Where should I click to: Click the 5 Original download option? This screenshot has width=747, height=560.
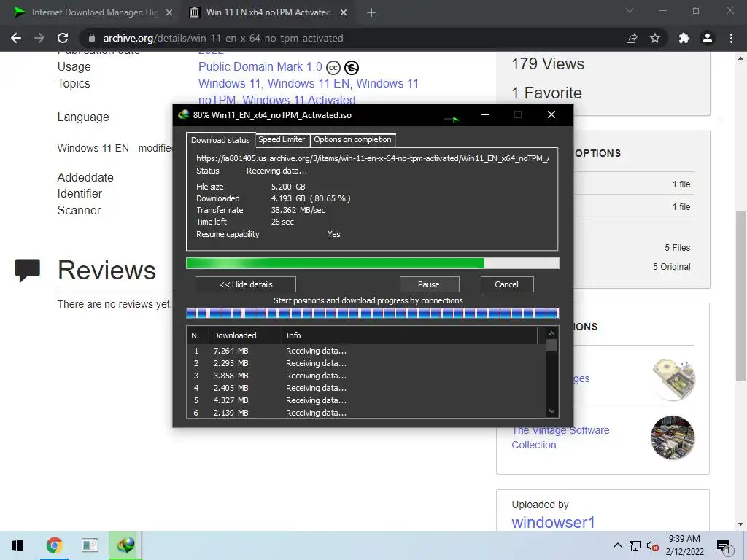[x=672, y=267]
